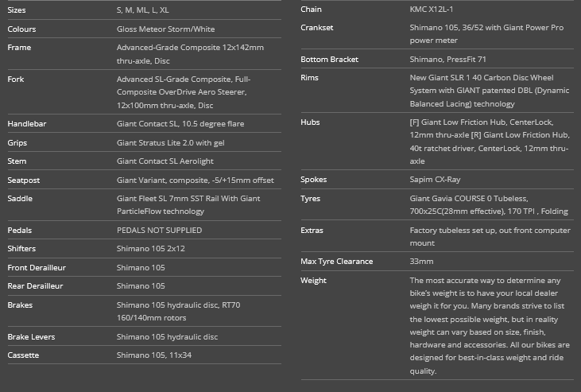Click the Seatpost row label
Screen dimensions: 581x392
tap(24, 180)
